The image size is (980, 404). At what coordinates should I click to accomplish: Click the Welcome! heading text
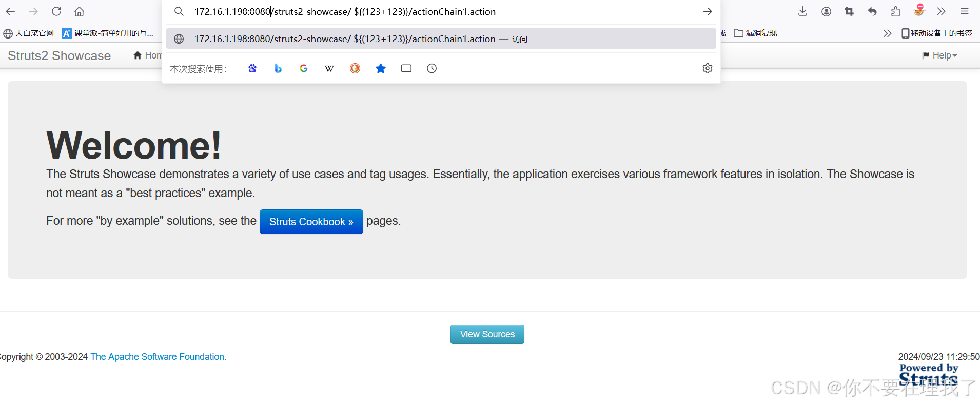[134, 145]
